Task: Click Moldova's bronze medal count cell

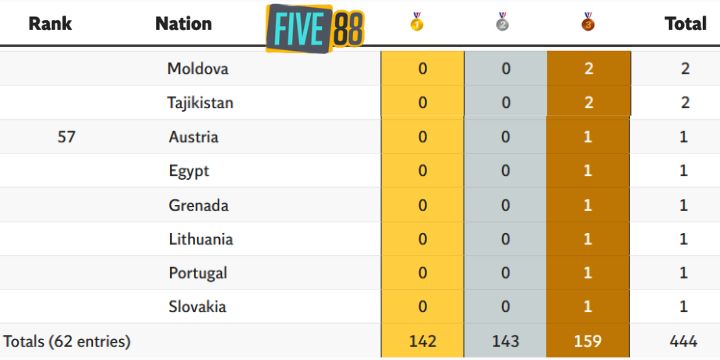Action: [589, 69]
